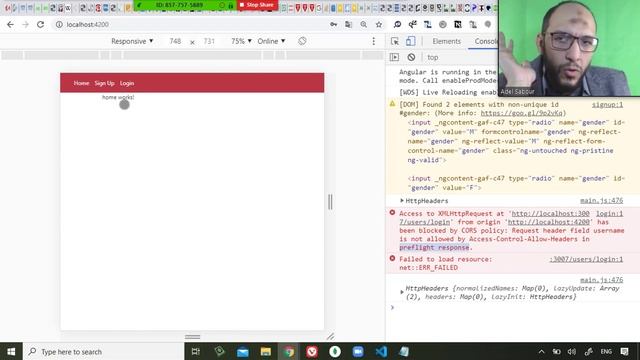Open the Mail app in taskbar

pyautogui.click(x=242, y=351)
